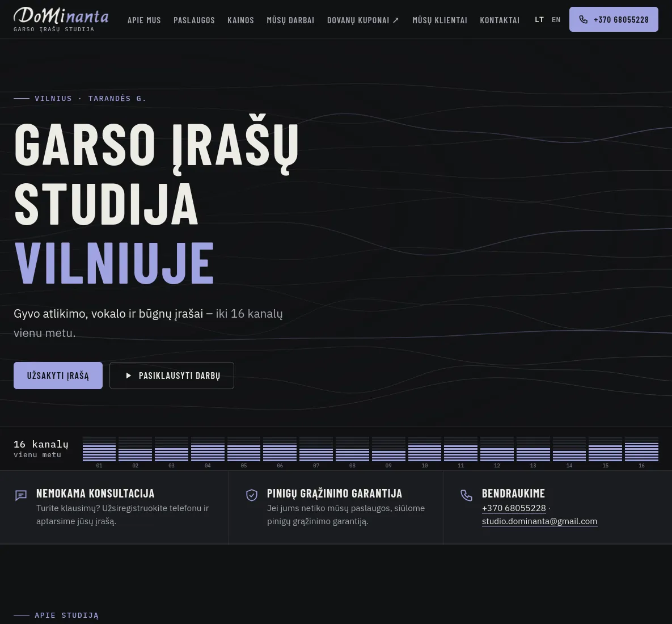Open Dovanų kuponai external link
This screenshot has height=624, width=672.
click(x=363, y=20)
